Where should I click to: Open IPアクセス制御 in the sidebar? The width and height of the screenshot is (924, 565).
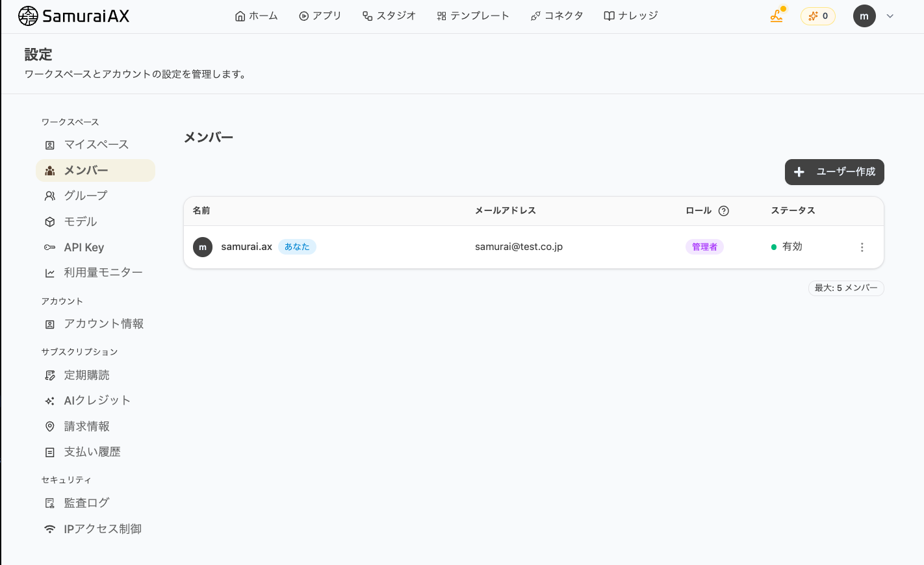96,529
